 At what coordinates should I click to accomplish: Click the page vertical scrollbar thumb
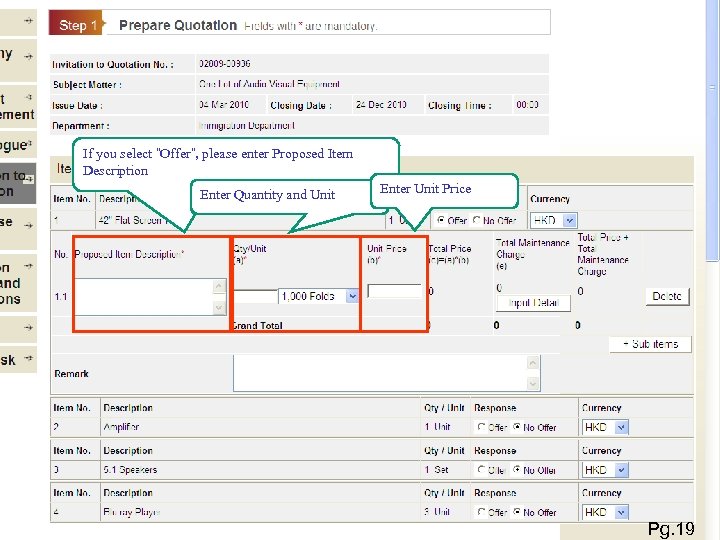712,131
